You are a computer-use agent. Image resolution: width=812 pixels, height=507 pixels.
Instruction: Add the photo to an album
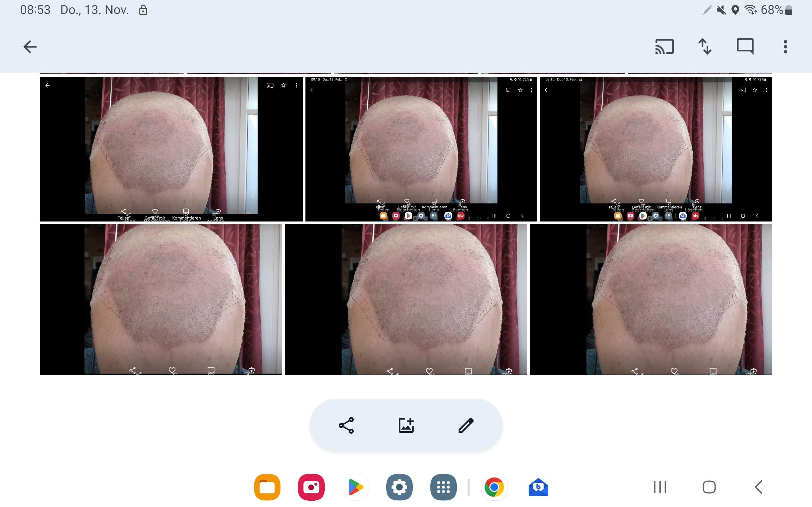point(406,425)
